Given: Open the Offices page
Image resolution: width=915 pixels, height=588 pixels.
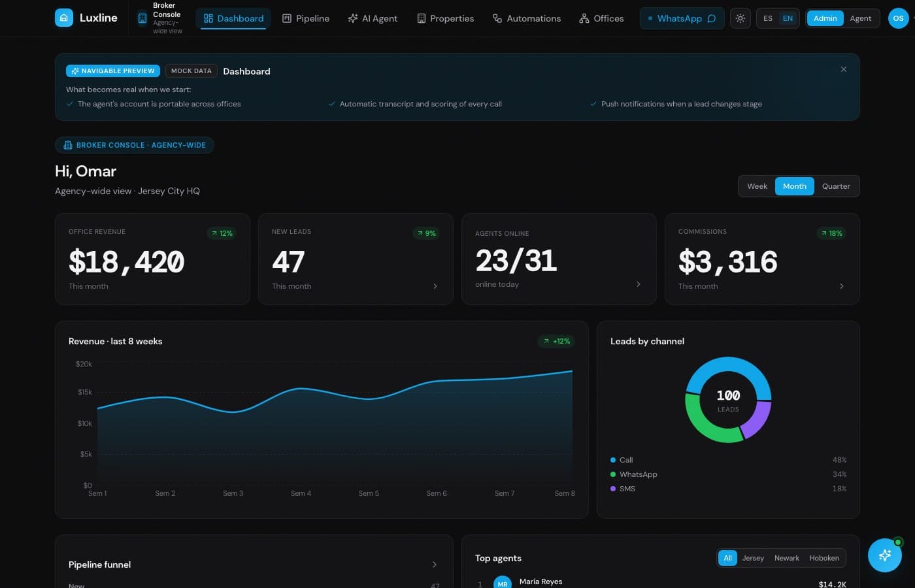Looking at the screenshot, I should [601, 18].
